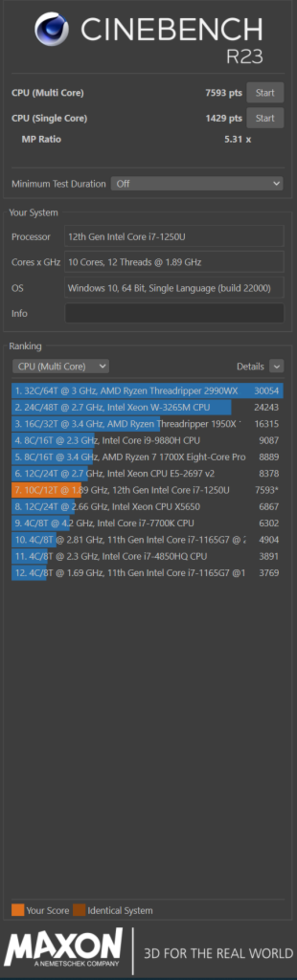Select the highlighted i7-1250U ranking row
This screenshot has height=980, width=297.
pos(147,490)
